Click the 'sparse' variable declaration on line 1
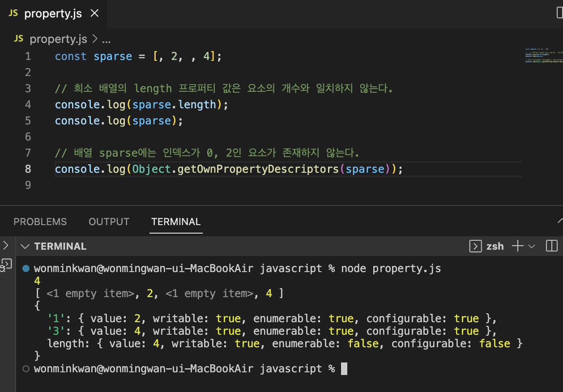The width and height of the screenshot is (563, 392). pos(113,56)
